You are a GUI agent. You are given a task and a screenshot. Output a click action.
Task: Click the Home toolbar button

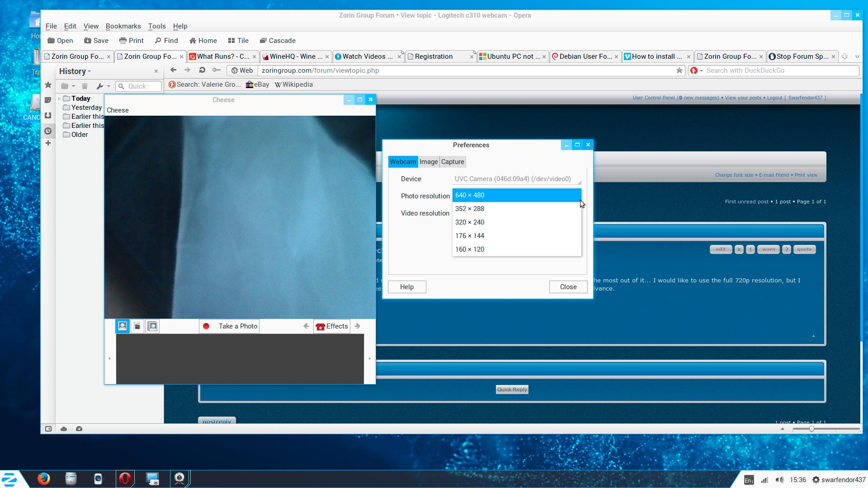coord(203,41)
